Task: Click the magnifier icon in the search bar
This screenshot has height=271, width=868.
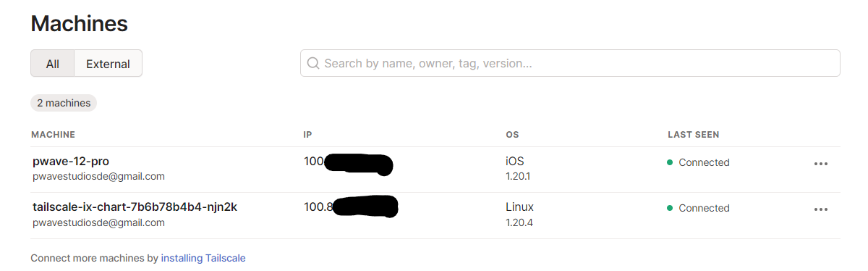Action: click(x=313, y=63)
